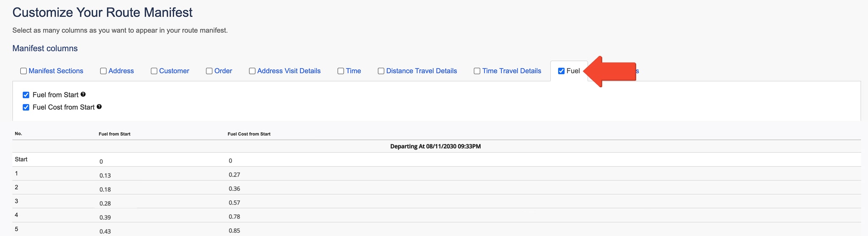The width and height of the screenshot is (868, 236).
Task: Tick the Manifest Sections checkbox
Action: pos(24,71)
